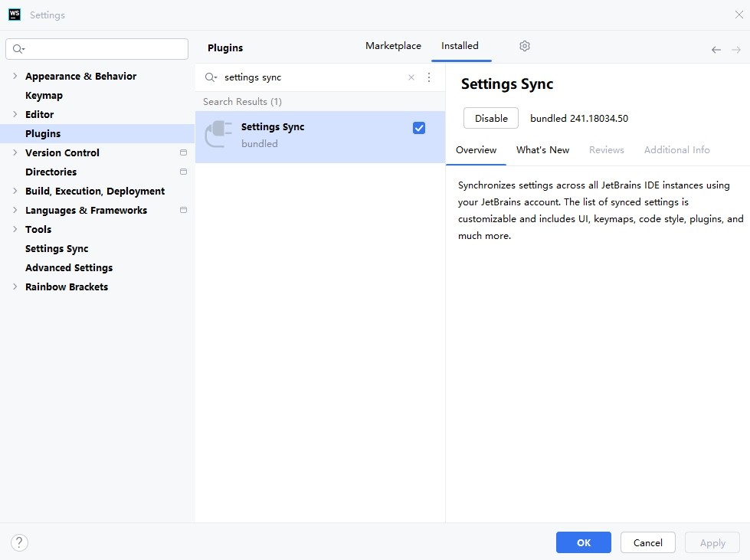
Task: Select Keymap in the settings tree
Action: coord(44,95)
